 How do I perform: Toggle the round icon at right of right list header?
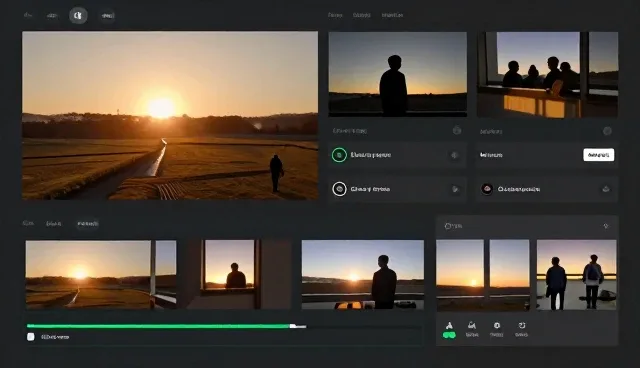[607, 131]
